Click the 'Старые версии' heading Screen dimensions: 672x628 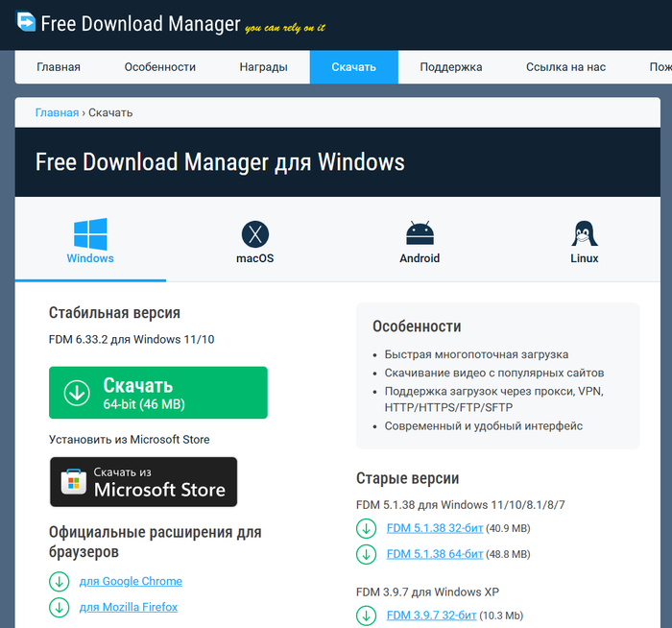[x=408, y=478]
